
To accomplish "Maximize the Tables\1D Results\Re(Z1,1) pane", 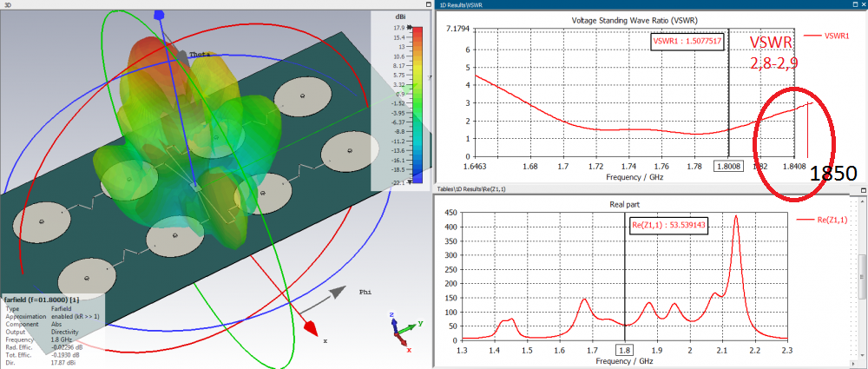I will pyautogui.click(x=863, y=189).
